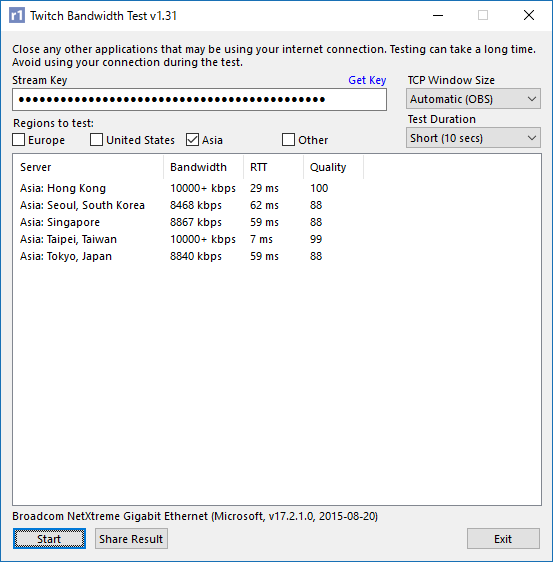Click the 29 ms RTT value
Viewport: 553px width, 562px height.
(264, 188)
